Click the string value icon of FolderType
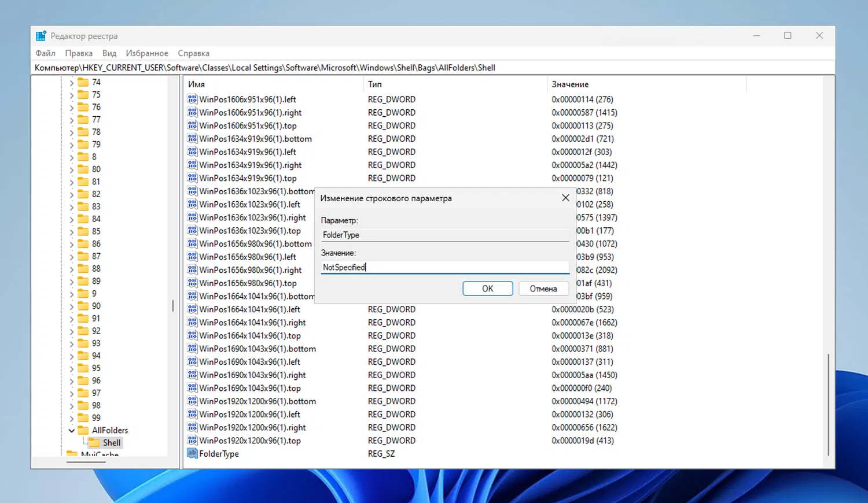This screenshot has width=868, height=503. [192, 454]
